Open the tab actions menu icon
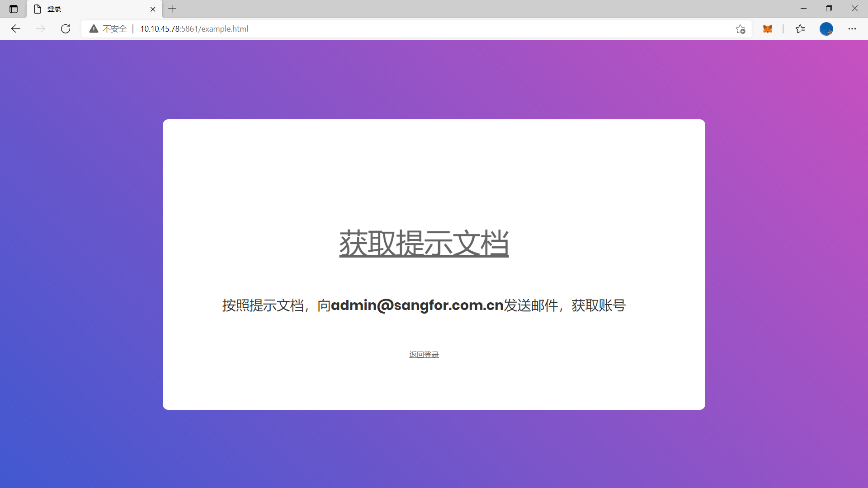 click(14, 9)
